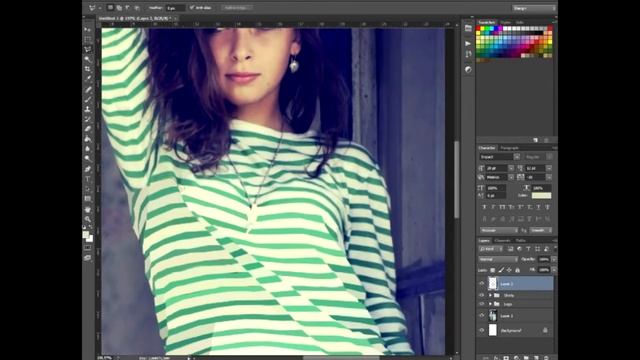
Task: Select the History Brush tool
Action: pos(88,119)
